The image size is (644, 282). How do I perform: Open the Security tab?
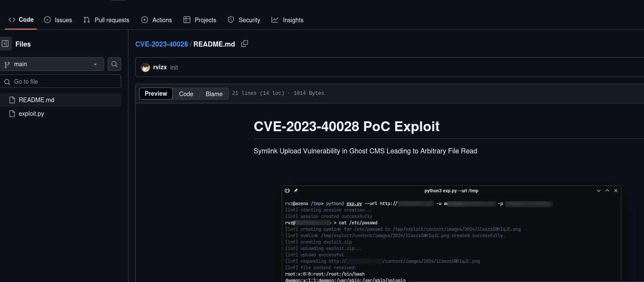click(x=244, y=20)
